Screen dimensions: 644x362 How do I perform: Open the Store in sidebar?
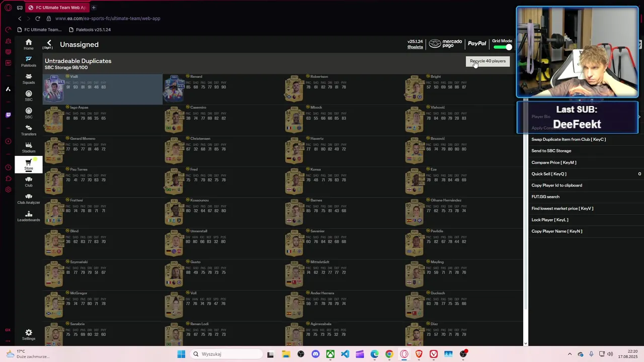(29, 164)
